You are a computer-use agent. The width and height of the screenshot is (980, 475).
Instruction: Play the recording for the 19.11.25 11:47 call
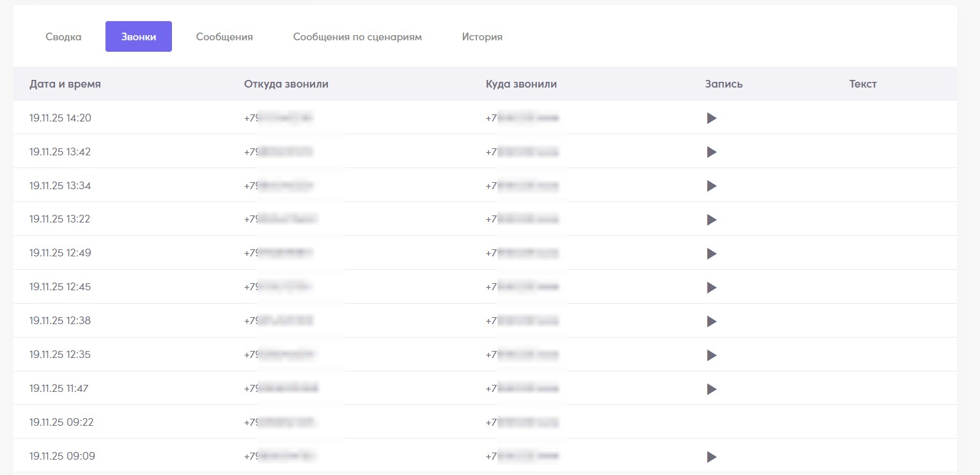[x=712, y=389]
